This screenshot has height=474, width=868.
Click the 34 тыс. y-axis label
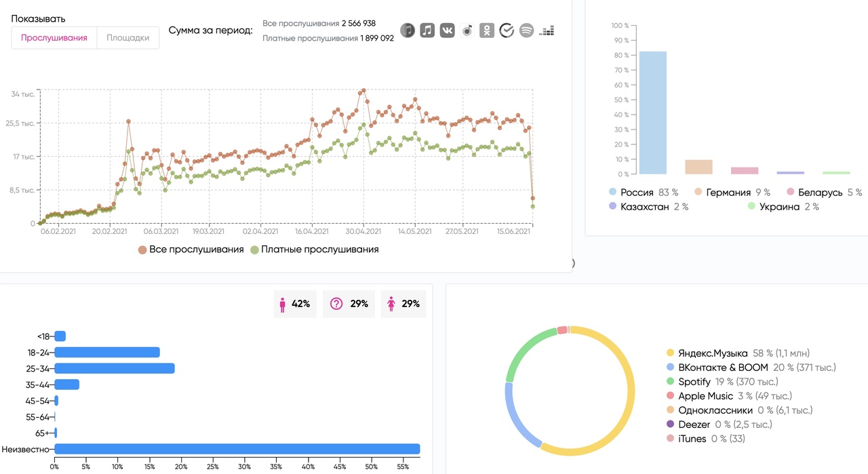23,94
